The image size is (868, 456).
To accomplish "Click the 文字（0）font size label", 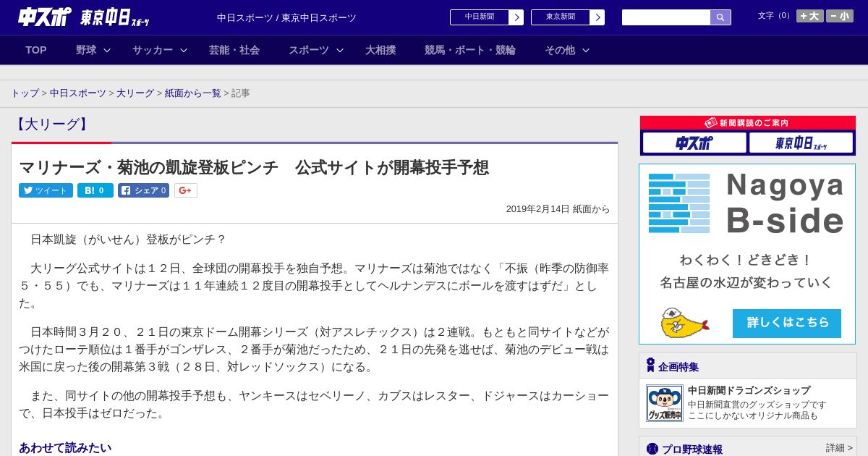I will [x=775, y=16].
